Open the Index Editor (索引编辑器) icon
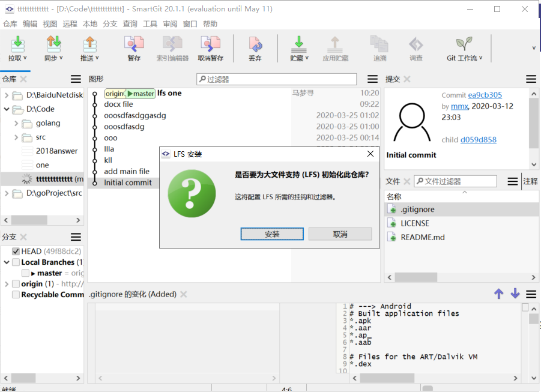This screenshot has height=392, width=541. click(x=172, y=44)
